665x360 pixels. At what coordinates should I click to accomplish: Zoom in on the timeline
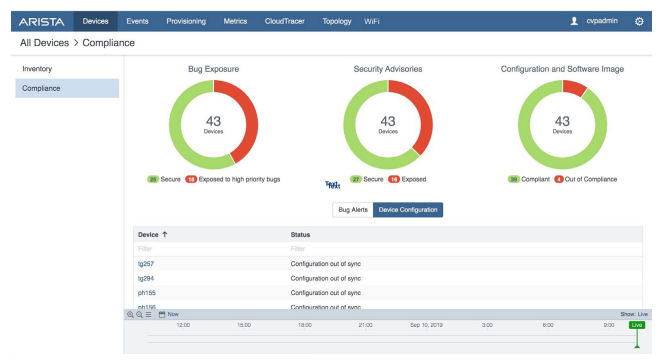tap(130, 315)
